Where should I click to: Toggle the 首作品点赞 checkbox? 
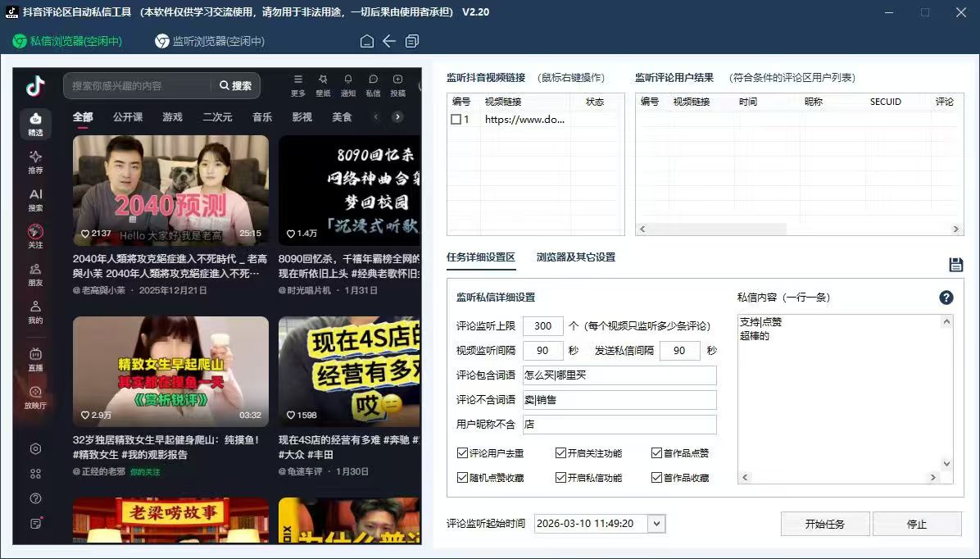(656, 452)
